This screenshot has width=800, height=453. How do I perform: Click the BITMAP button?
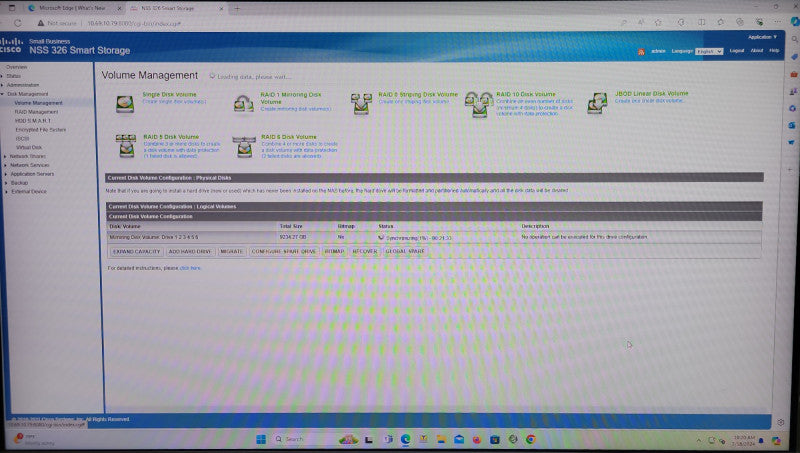[x=334, y=251]
